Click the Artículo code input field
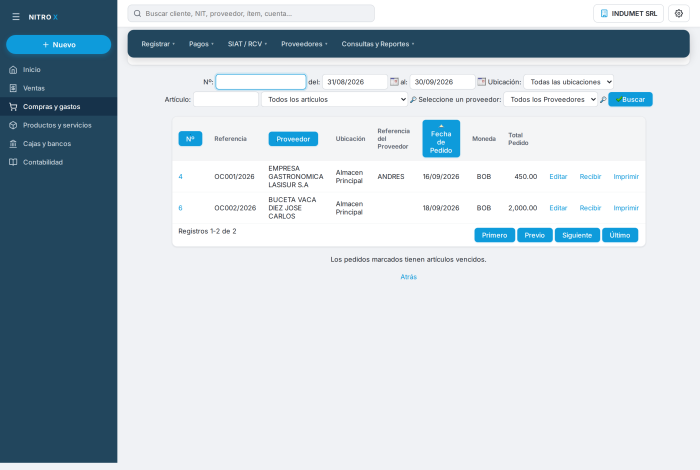700x470 pixels. click(226, 100)
